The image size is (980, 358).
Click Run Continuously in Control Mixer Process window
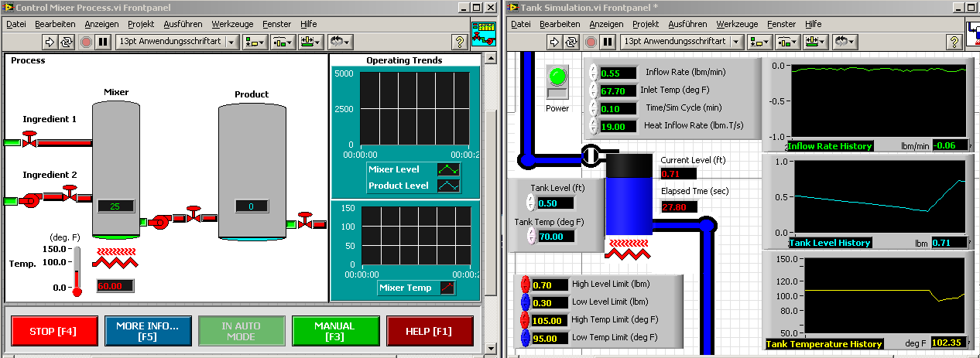point(67,42)
